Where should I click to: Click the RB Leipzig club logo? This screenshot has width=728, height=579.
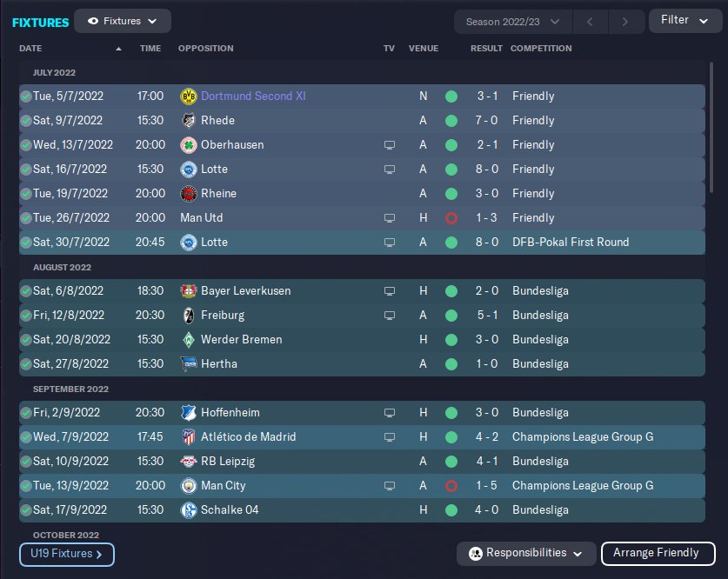[x=188, y=461]
